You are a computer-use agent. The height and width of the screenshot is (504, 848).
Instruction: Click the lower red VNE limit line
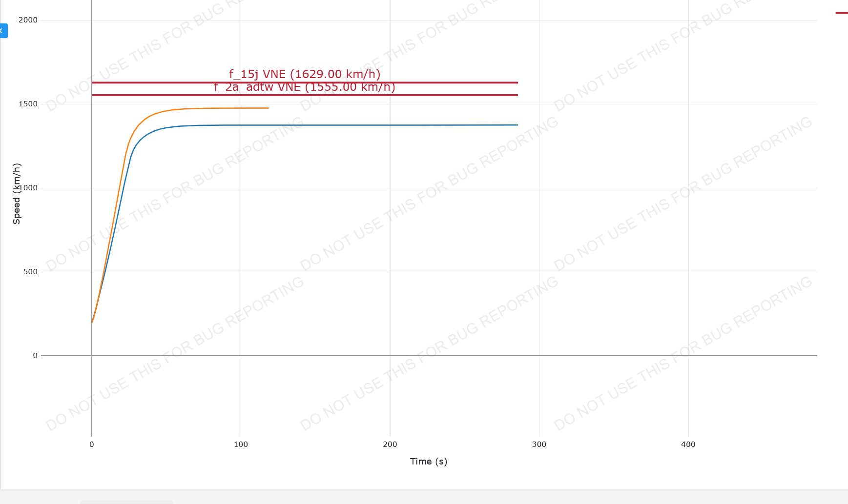439,95
